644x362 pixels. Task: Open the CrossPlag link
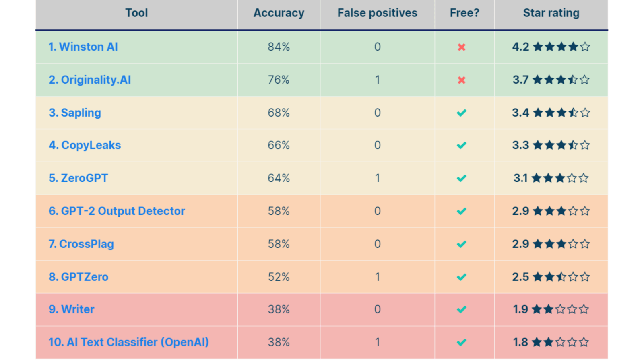tap(81, 244)
